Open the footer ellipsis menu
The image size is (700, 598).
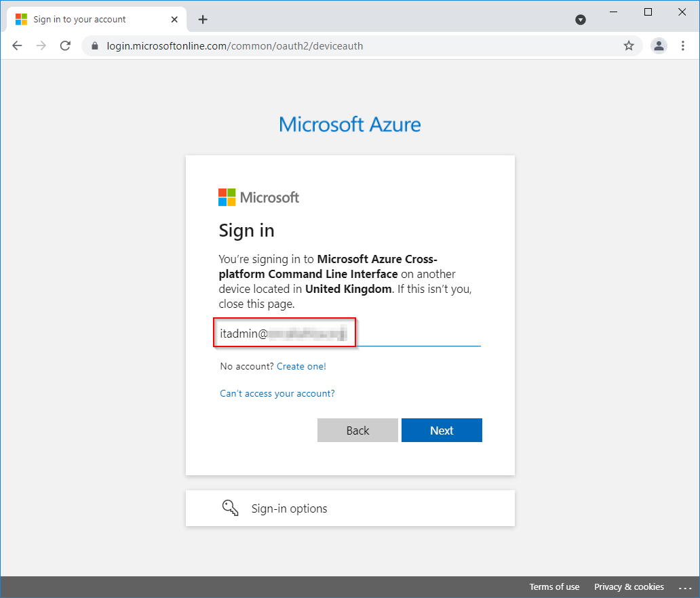685,588
